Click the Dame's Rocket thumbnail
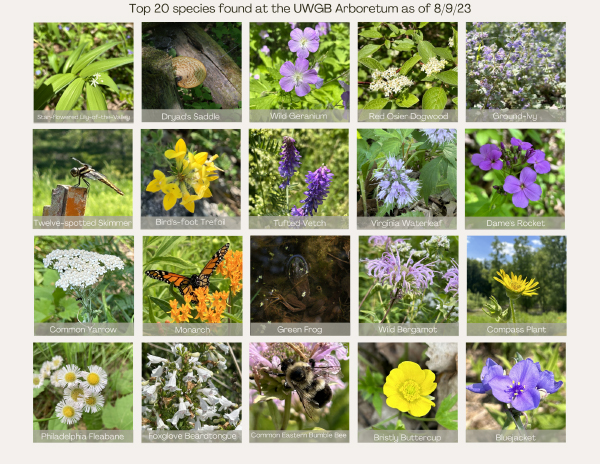Screen dimensions: 600x464 [x=515, y=179]
